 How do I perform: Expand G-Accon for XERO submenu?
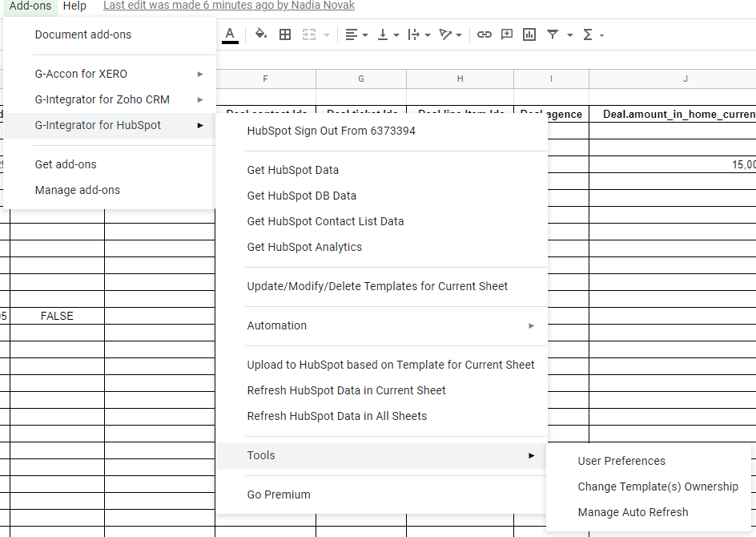click(110, 74)
